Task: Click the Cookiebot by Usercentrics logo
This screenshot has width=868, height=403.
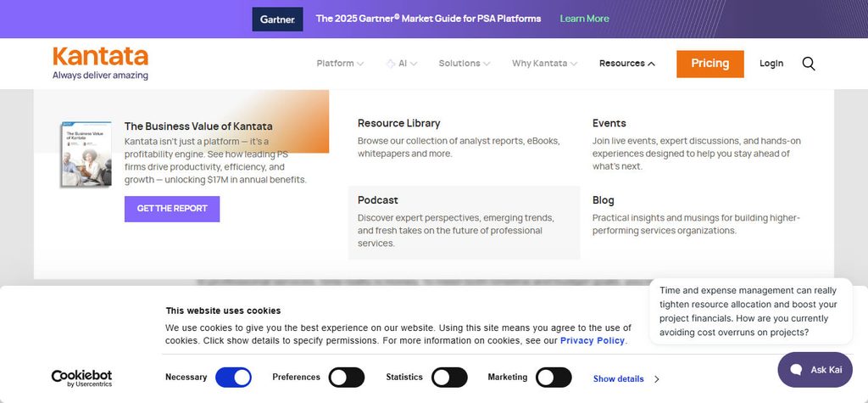Action: tap(81, 378)
